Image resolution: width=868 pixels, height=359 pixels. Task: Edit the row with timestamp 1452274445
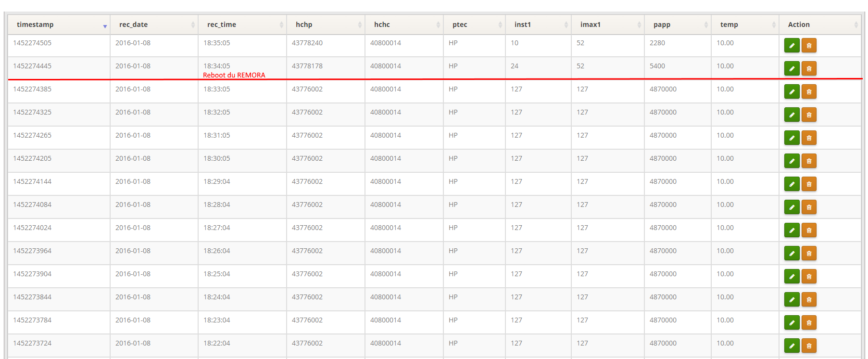point(792,68)
